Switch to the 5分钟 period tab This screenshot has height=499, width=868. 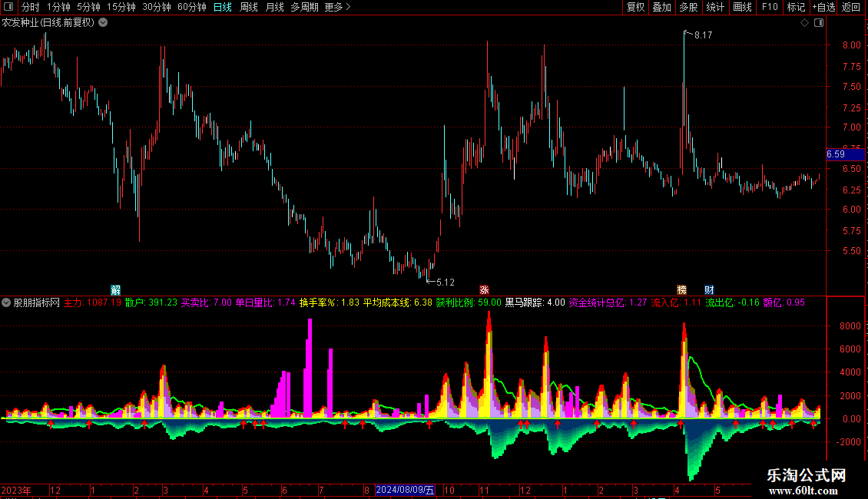point(88,7)
